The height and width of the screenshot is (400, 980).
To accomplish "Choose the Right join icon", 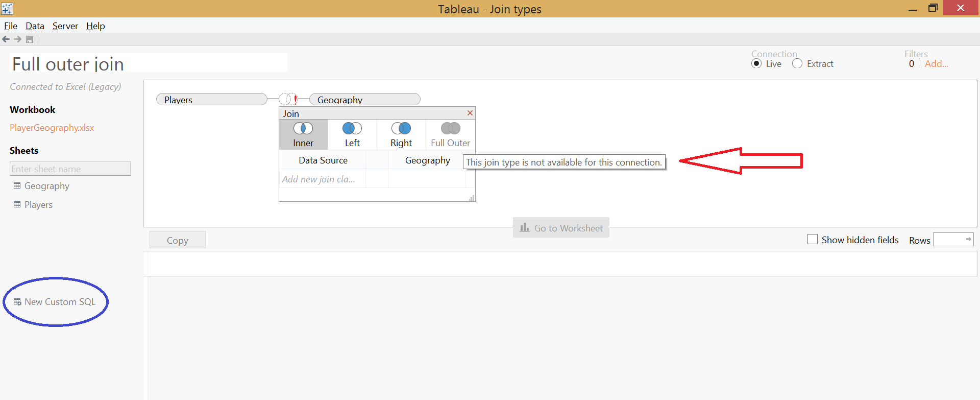I will pos(401,128).
